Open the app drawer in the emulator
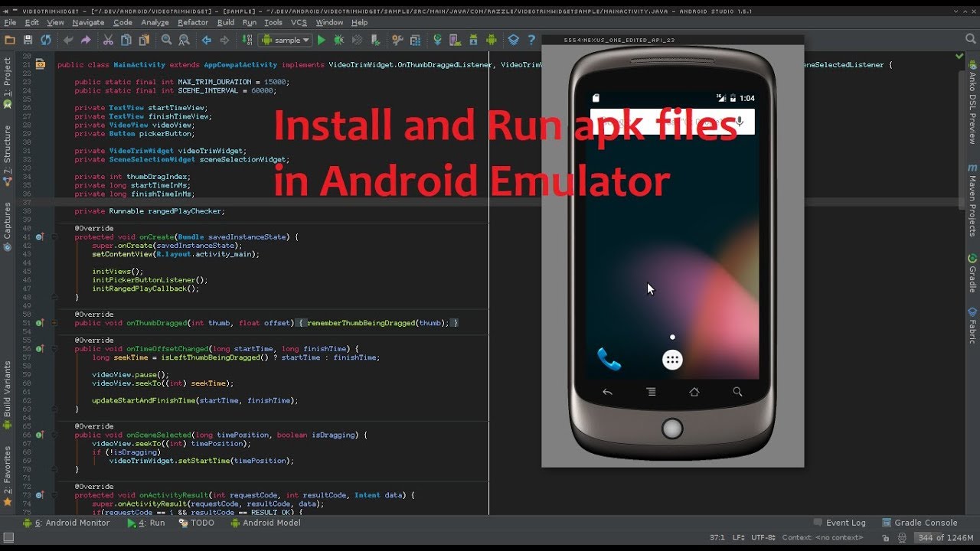 (x=672, y=360)
